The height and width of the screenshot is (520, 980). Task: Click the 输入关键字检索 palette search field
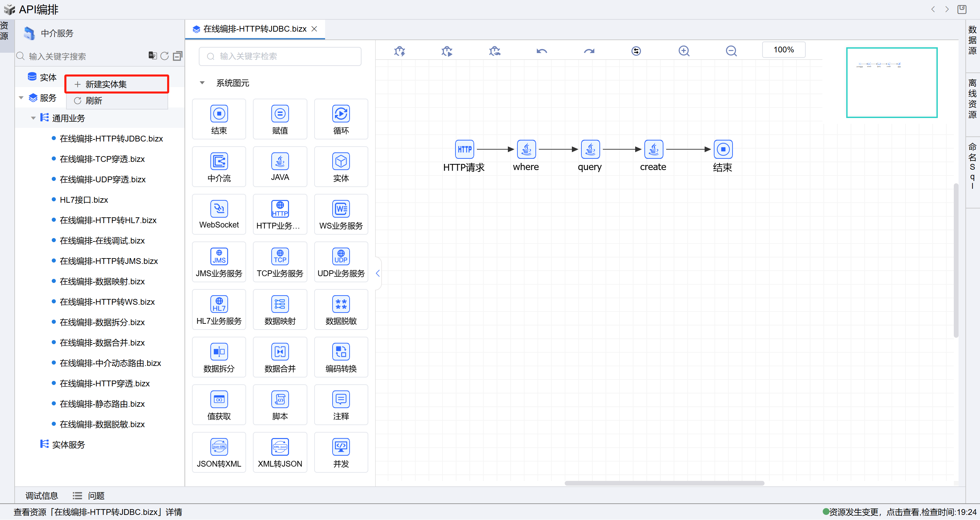(279, 56)
